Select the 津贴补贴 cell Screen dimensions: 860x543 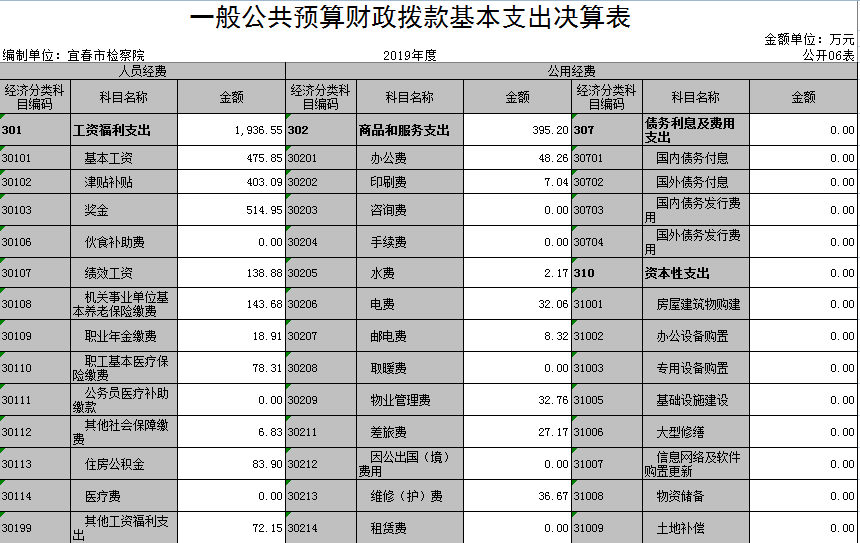coord(124,182)
